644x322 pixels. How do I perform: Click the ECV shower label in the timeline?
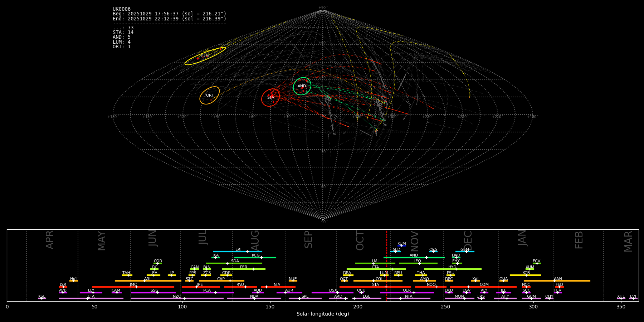pos(537,261)
